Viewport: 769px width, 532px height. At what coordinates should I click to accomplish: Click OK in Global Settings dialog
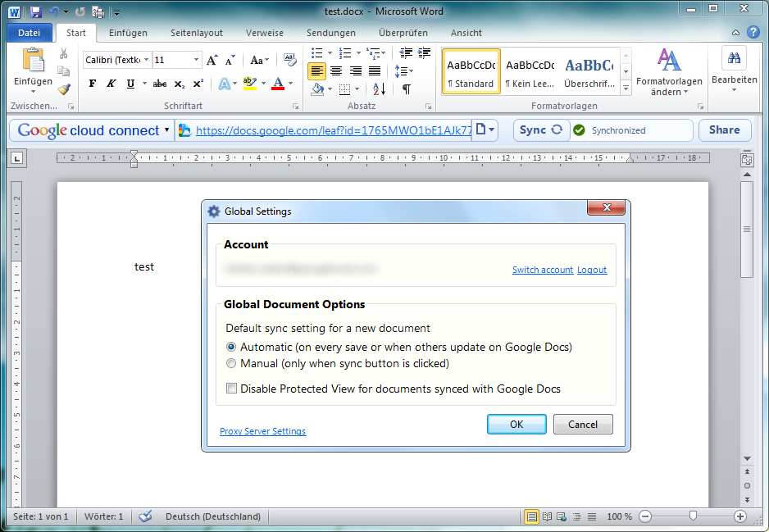point(516,424)
